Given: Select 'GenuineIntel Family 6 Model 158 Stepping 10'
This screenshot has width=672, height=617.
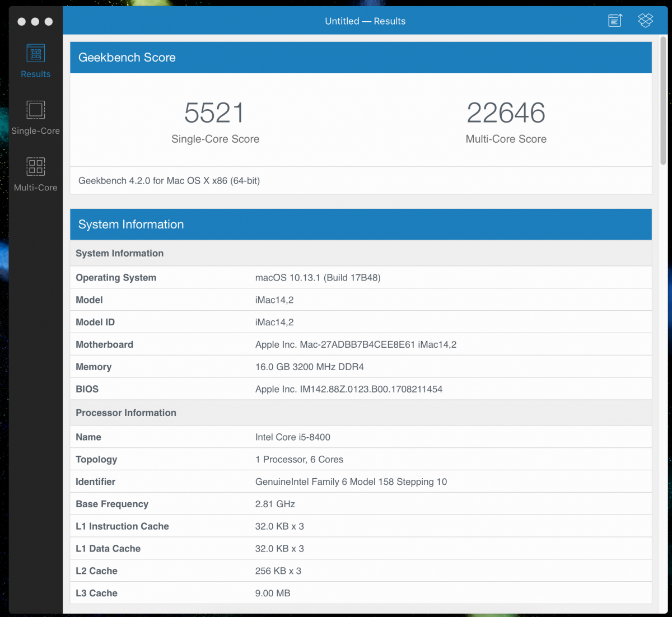Looking at the screenshot, I should click(x=351, y=482).
